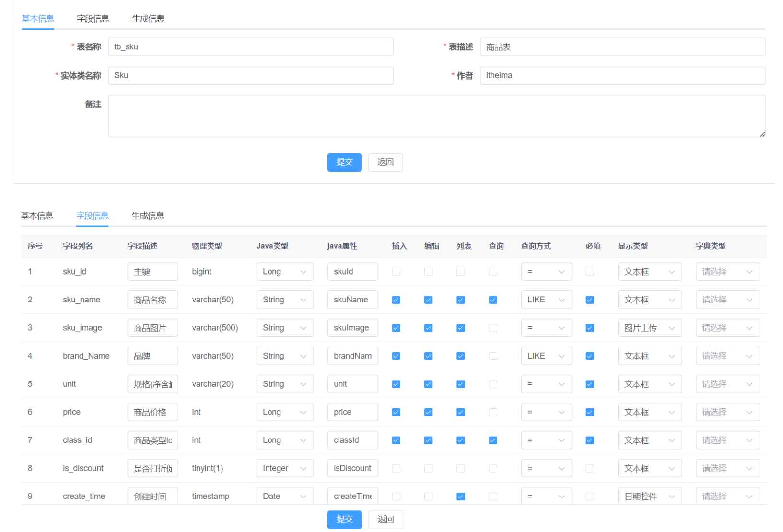Click the 表名称 input containing tb_sku
The width and height of the screenshot is (783, 532).
point(250,46)
